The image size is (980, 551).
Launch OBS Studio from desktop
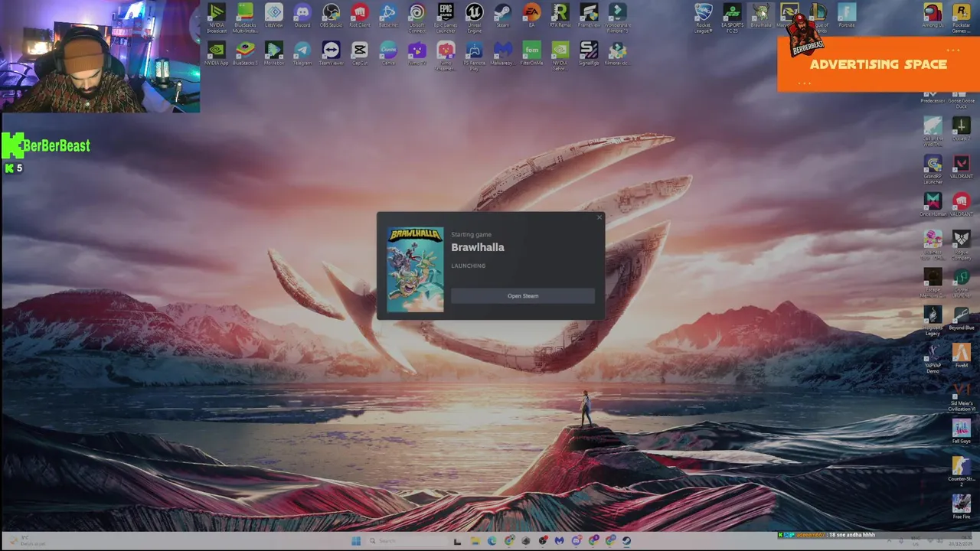click(x=331, y=15)
